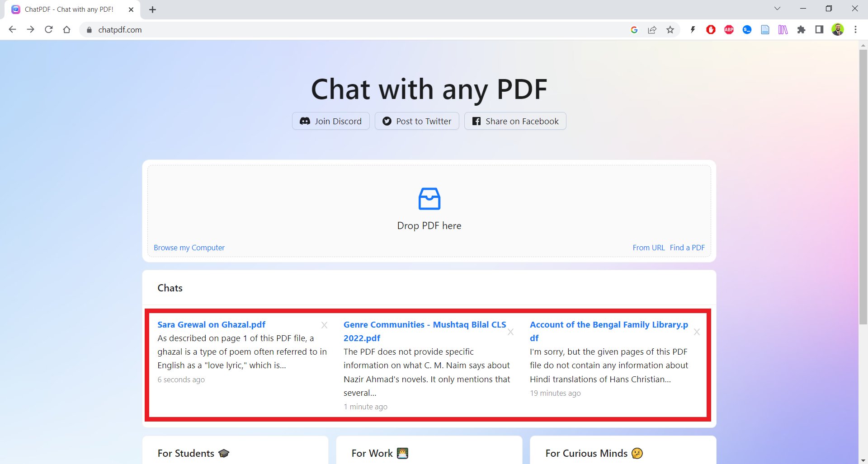Click the browser back arrow
The width and height of the screenshot is (868, 464).
(12, 29)
